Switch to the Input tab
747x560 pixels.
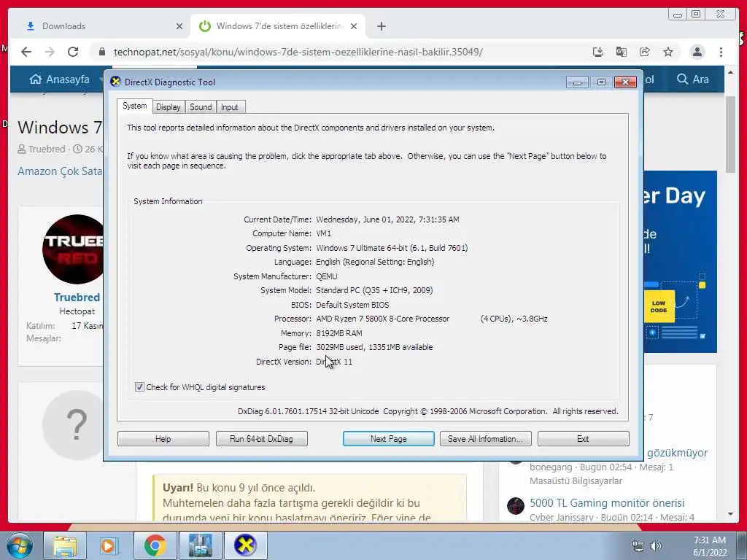[x=229, y=107]
